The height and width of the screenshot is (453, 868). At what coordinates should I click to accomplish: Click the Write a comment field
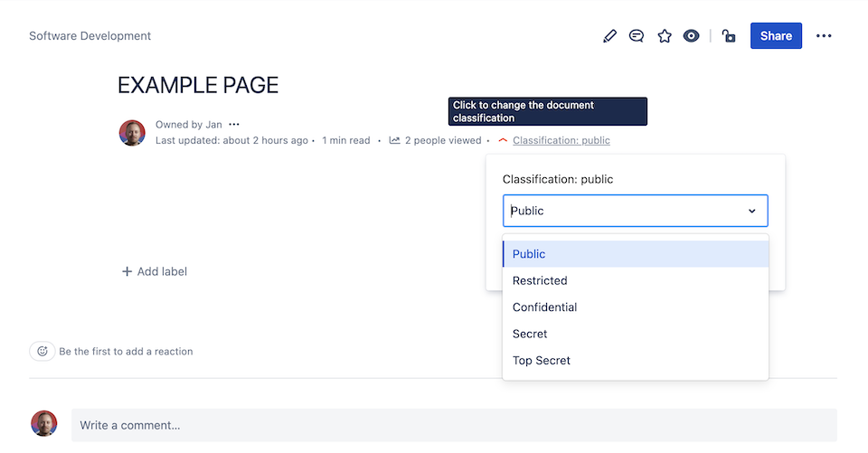452,425
